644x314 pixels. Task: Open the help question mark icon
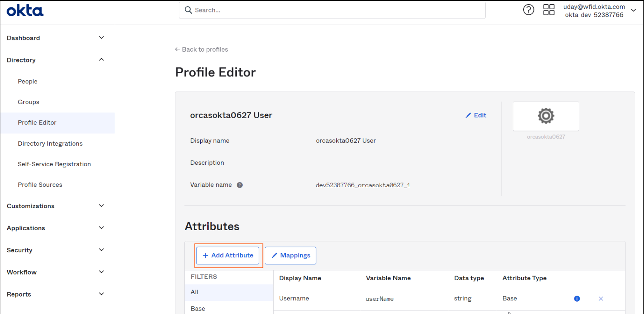(x=529, y=10)
